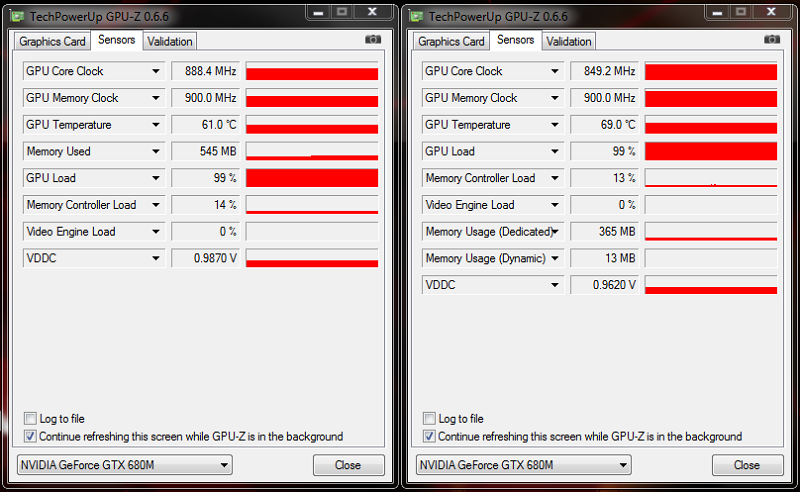The image size is (800, 492).
Task: Untick Continue refreshing checkbox in left window
Action: [31, 436]
